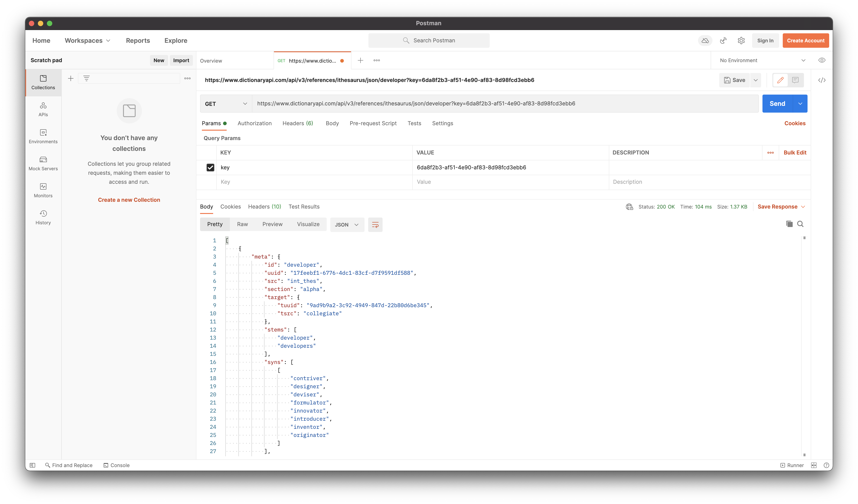Click the blue Send button
Viewport: 858px width, 504px height.
[777, 104]
